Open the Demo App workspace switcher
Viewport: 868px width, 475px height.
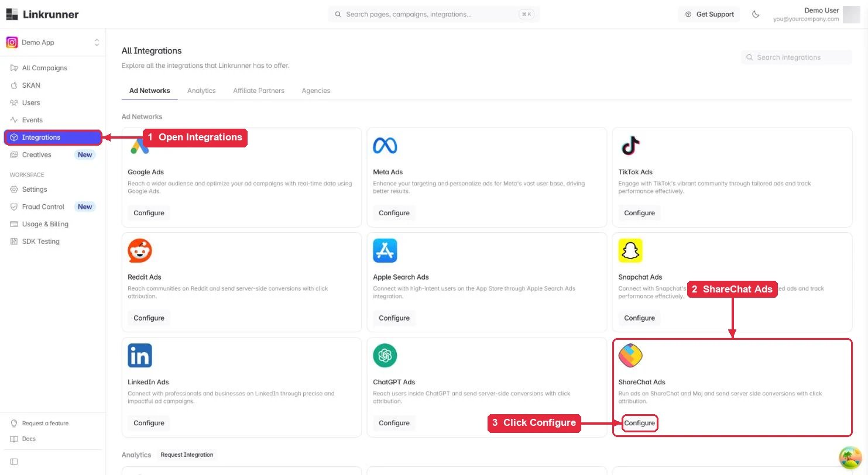click(53, 42)
